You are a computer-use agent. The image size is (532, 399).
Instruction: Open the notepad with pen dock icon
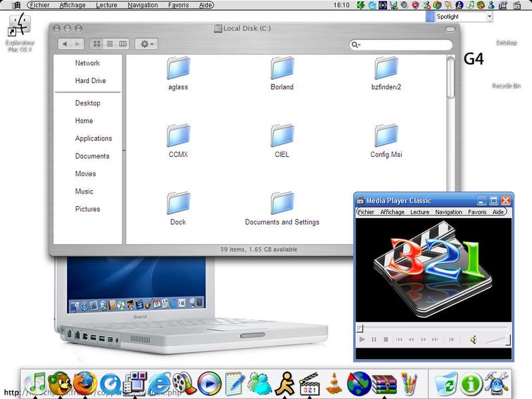[x=235, y=384]
